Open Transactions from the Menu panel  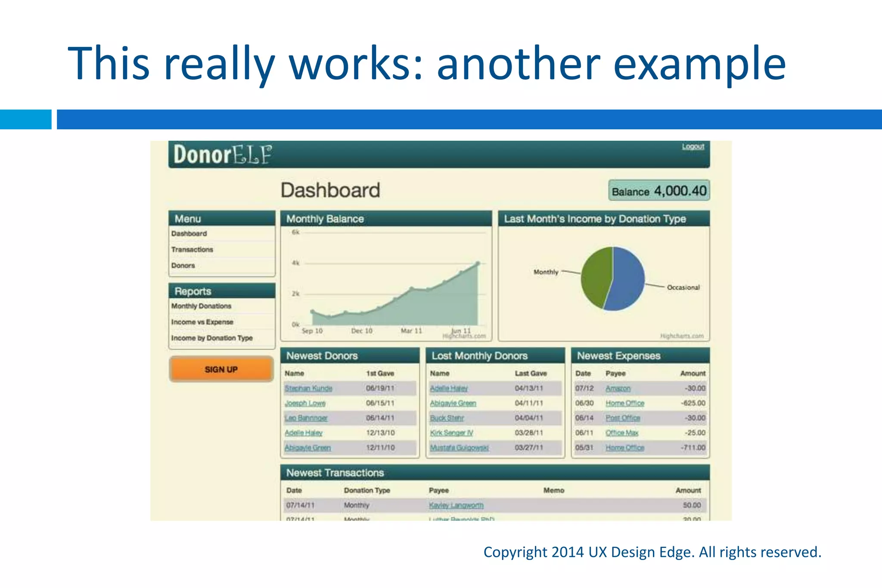click(x=192, y=249)
